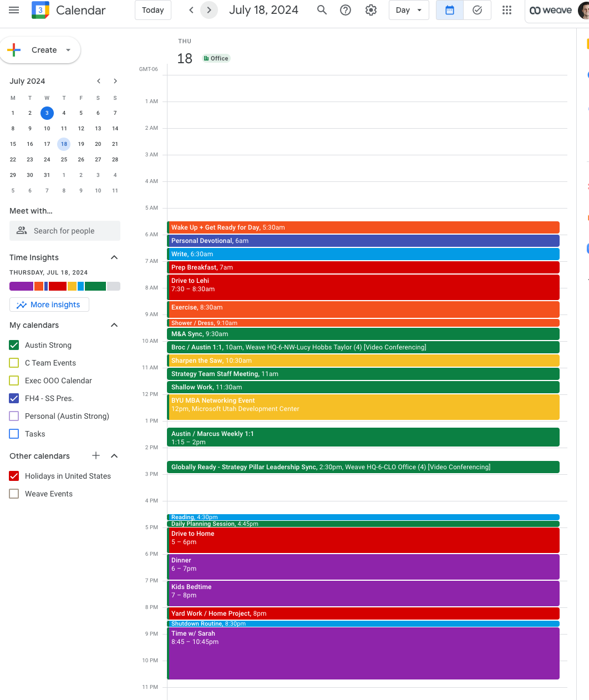Open the Shutdown Routine event
Viewport: 589px width, 700px height.
(363, 623)
